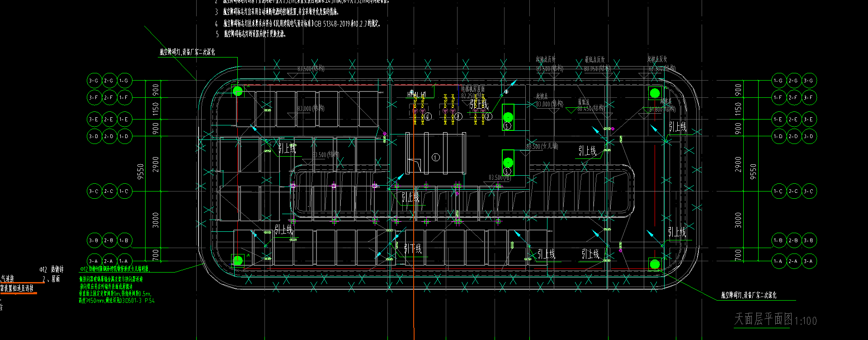Screen dimensions: 868x340
Task: Click the underlined 气连接 text
Action: click(x=7, y=278)
